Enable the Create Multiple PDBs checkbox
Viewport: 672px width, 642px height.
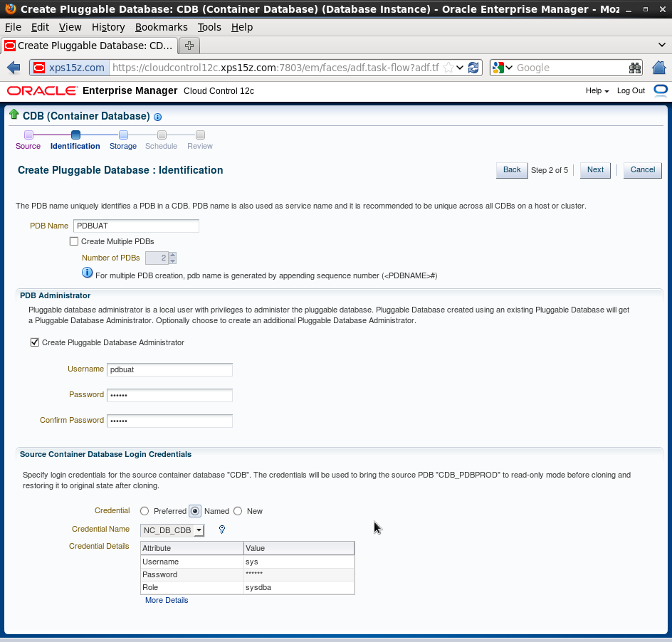pos(74,241)
